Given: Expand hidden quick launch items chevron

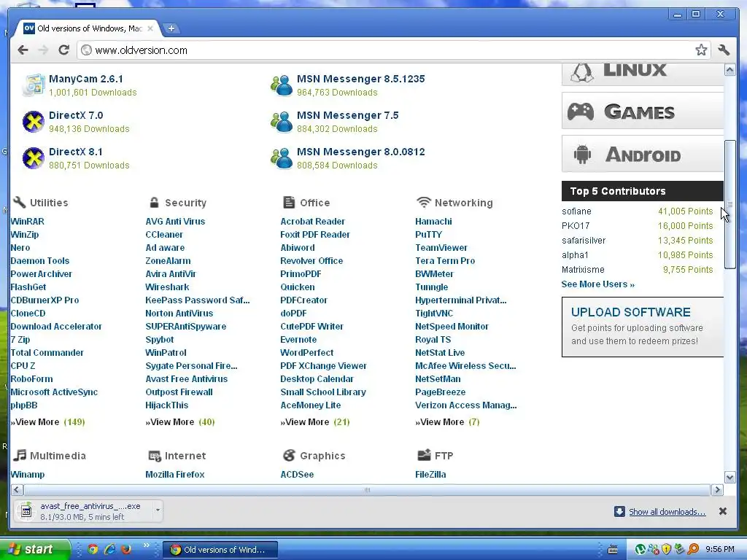Looking at the screenshot, I should point(146,545).
